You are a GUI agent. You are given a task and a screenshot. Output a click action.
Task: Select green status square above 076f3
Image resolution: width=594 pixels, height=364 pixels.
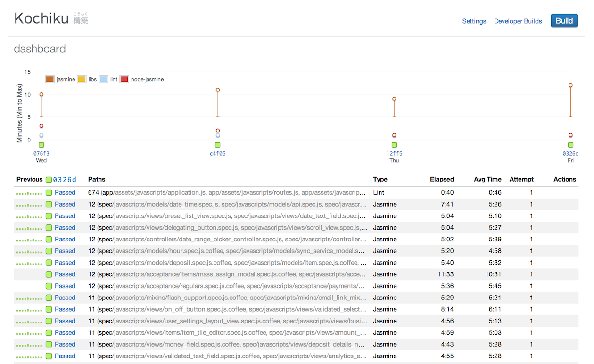(x=41, y=145)
